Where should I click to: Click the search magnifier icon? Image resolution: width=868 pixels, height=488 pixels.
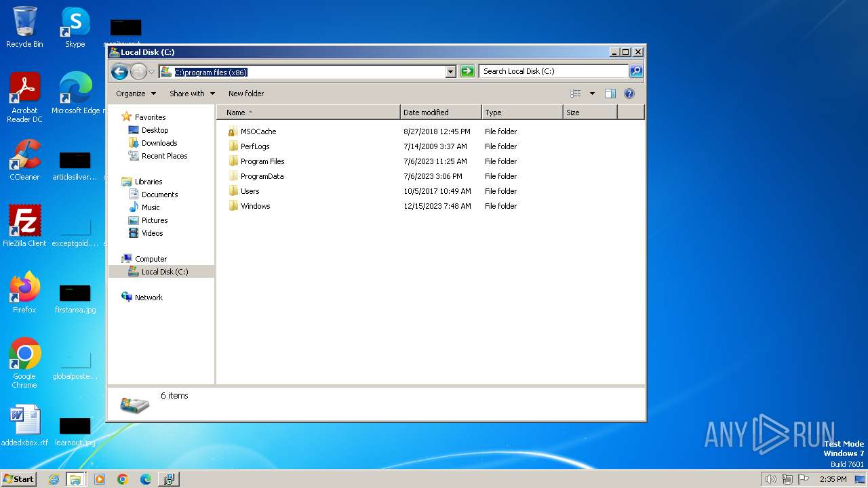635,71
